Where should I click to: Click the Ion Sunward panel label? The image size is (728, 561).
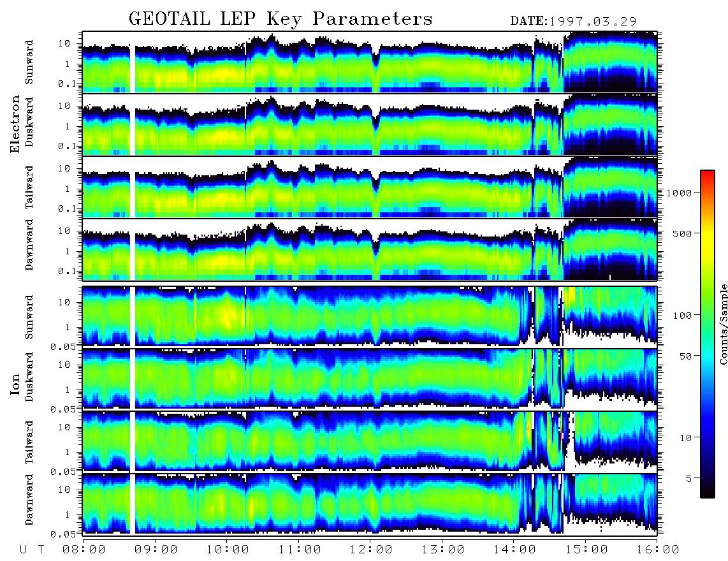[29, 317]
